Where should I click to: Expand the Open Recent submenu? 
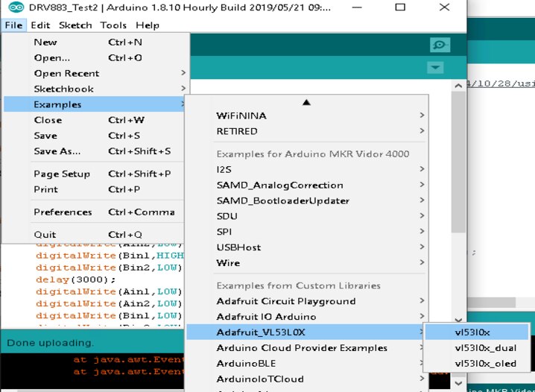(66, 73)
